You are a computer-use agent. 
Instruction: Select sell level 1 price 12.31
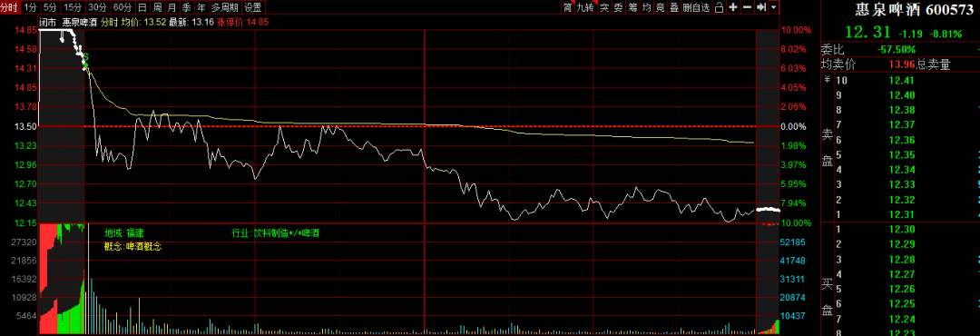pyautogui.click(x=901, y=214)
